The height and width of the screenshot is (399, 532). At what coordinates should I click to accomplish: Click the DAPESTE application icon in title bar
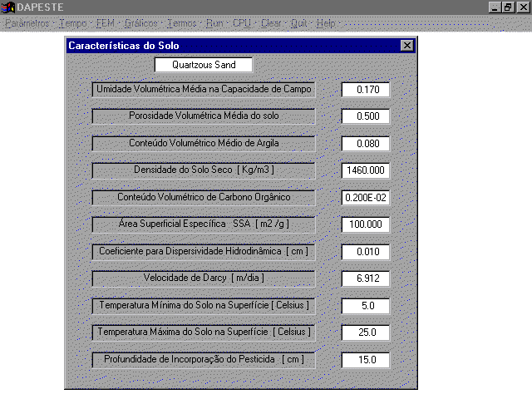[x=8, y=7]
